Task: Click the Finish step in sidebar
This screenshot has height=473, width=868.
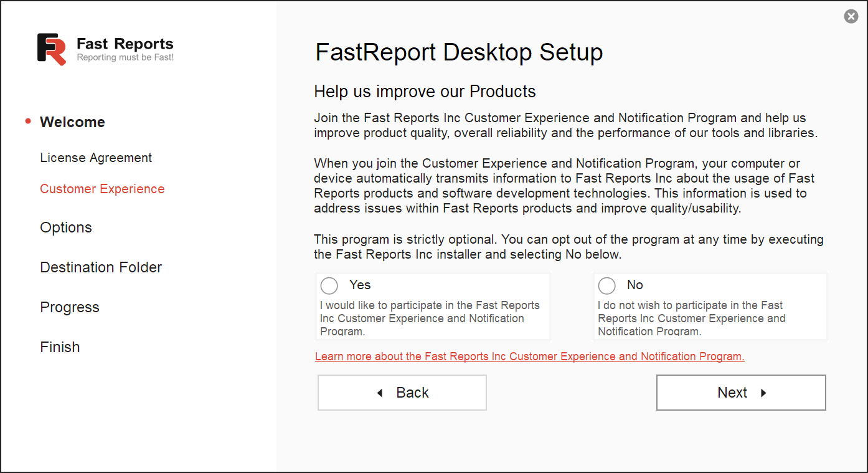Action: (60, 347)
